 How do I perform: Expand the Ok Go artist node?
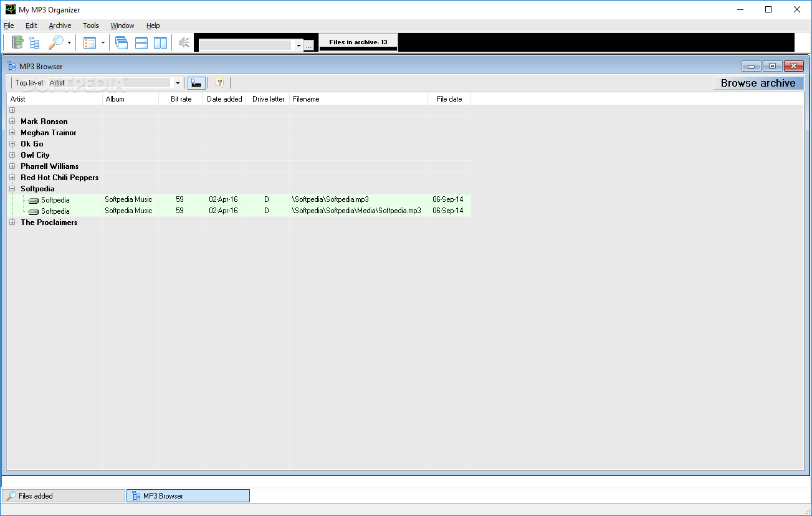coord(12,144)
